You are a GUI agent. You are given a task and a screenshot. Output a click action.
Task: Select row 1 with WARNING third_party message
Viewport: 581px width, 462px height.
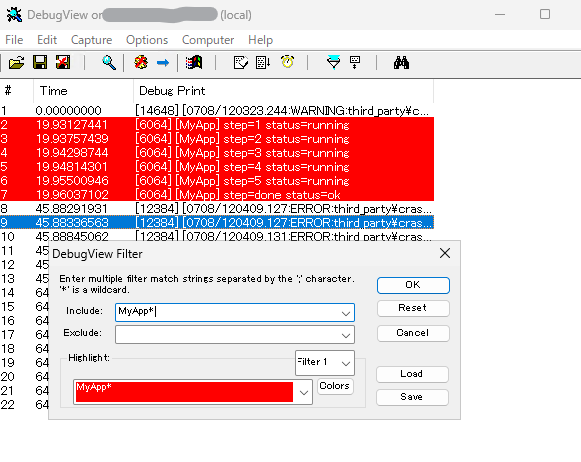[217, 110]
